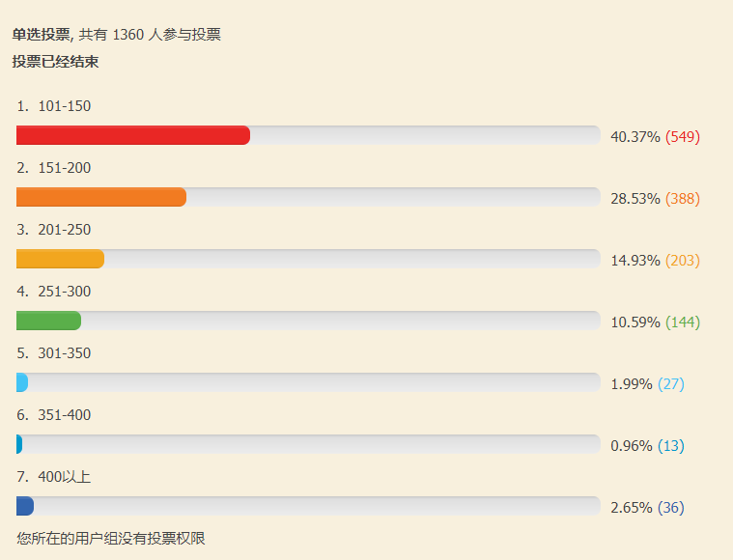Viewport: 733px width, 560px height.
Task: Click the red 101-150 progress bar
Action: (x=133, y=135)
